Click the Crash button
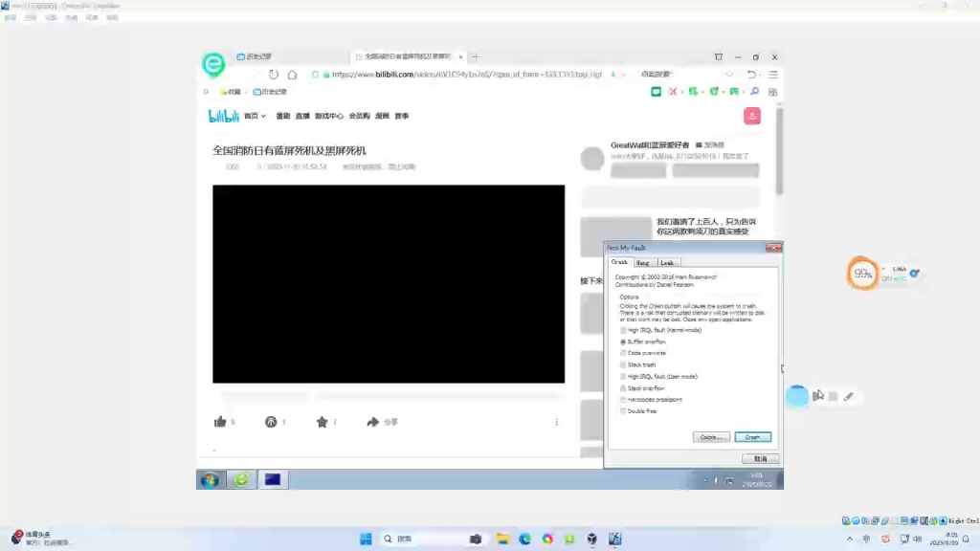This screenshot has height=551, width=980. pos(752,437)
